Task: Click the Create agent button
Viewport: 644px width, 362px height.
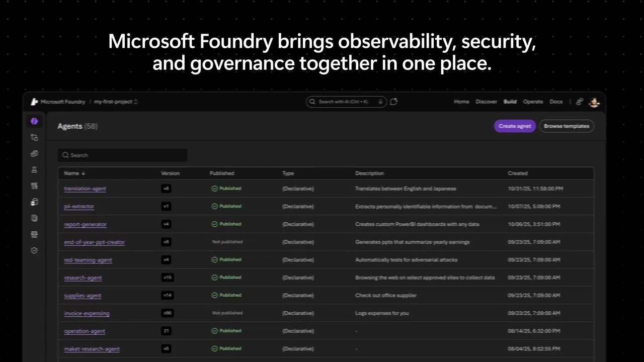Action: [515, 126]
